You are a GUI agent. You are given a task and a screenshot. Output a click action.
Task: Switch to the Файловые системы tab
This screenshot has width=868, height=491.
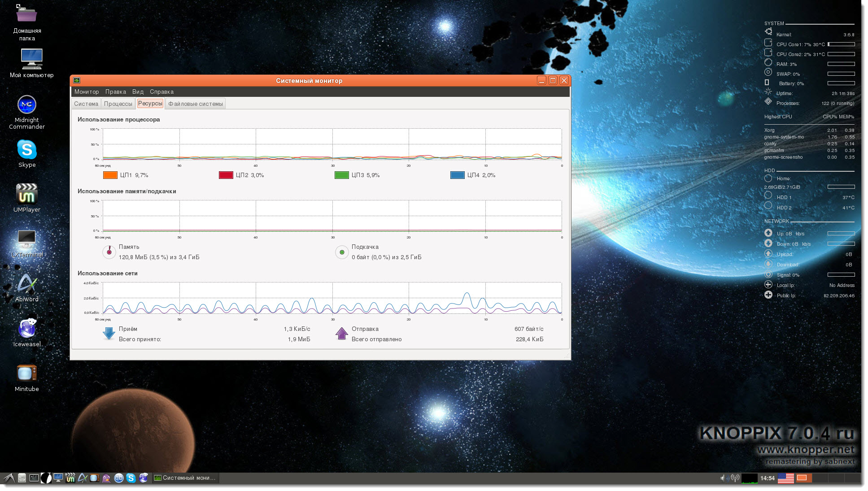coord(195,104)
